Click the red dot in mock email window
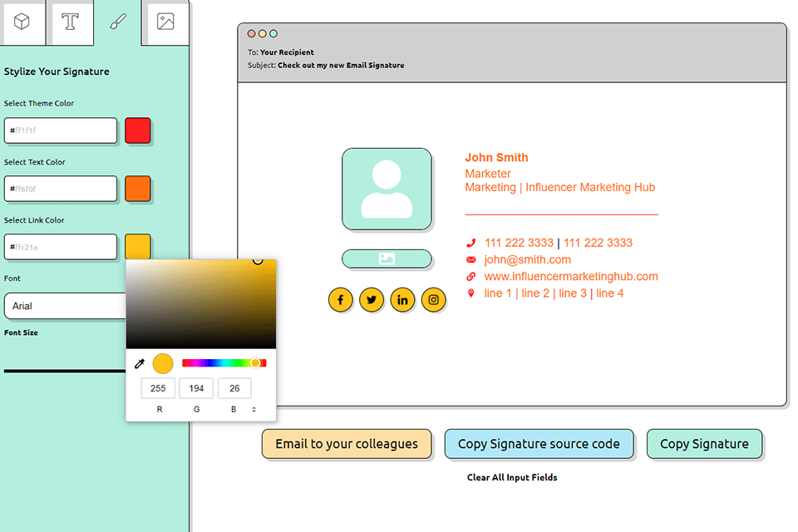The image size is (798, 532). click(x=251, y=33)
